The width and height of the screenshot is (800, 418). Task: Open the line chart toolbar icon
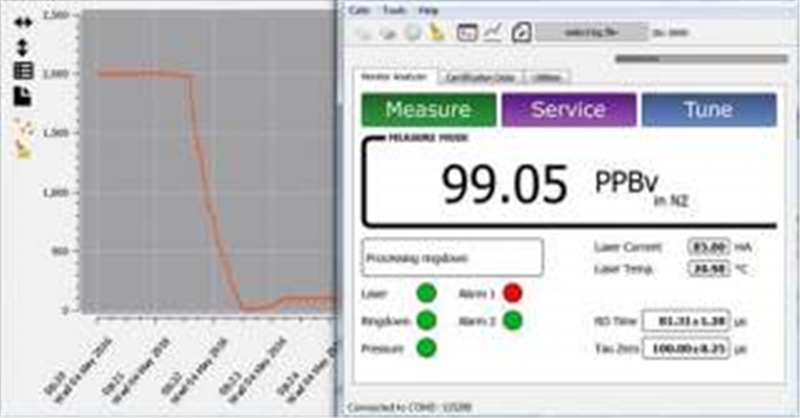(493, 33)
